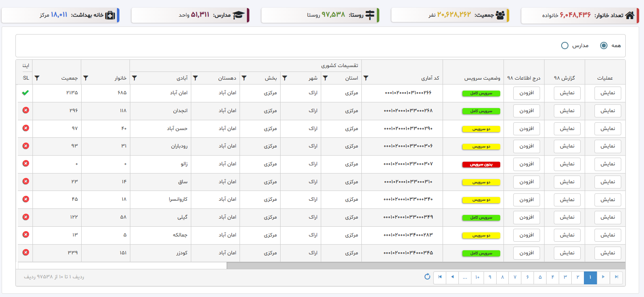The width and height of the screenshot is (644, 297).
Task: Select the همه radio button
Action: (x=604, y=46)
